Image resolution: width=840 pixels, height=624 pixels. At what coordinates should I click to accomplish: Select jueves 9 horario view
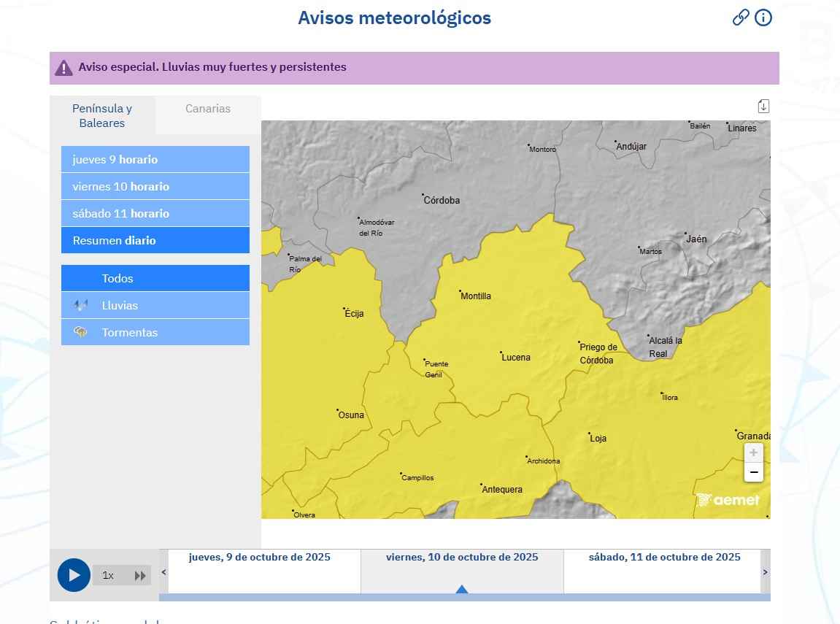tap(155, 159)
